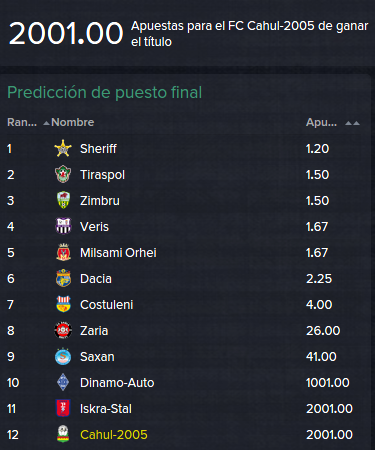Click the Saxan blue circular badge
375x450 pixels.
(x=63, y=356)
